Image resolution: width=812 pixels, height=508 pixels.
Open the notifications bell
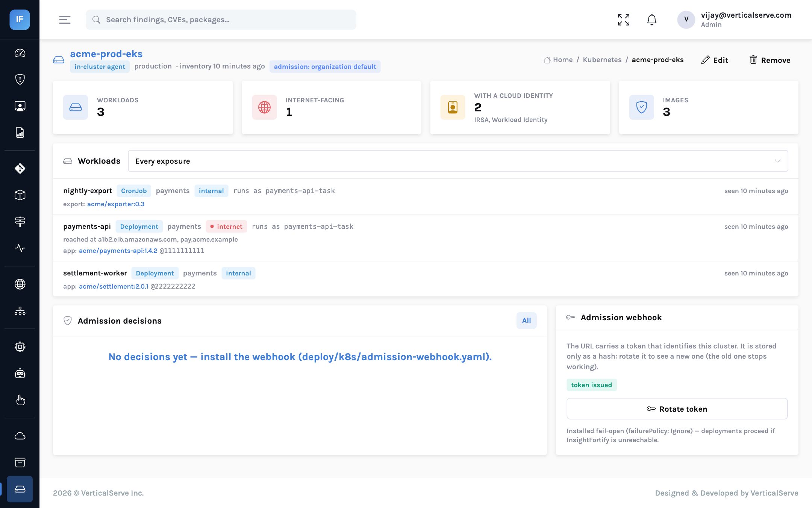[652, 20]
